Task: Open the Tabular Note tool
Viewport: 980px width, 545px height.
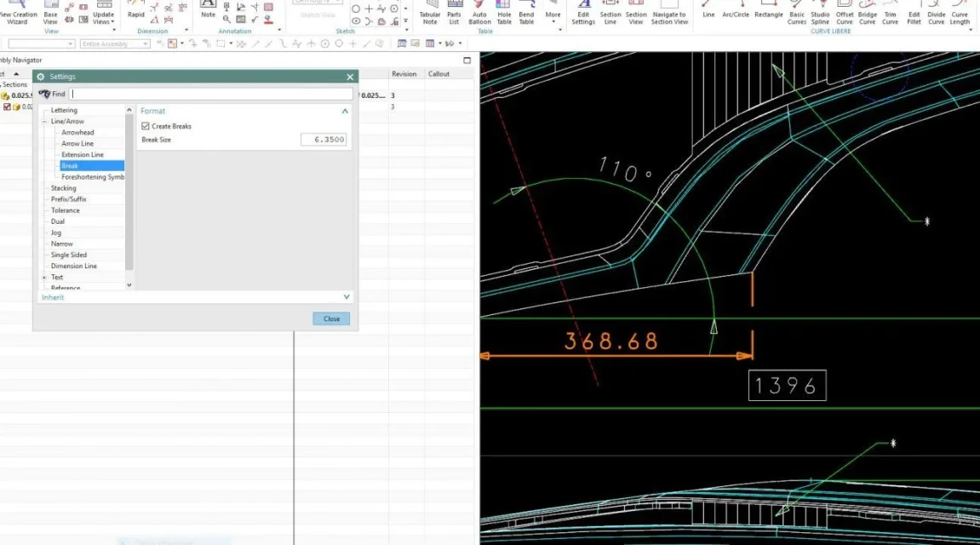Action: [430, 13]
